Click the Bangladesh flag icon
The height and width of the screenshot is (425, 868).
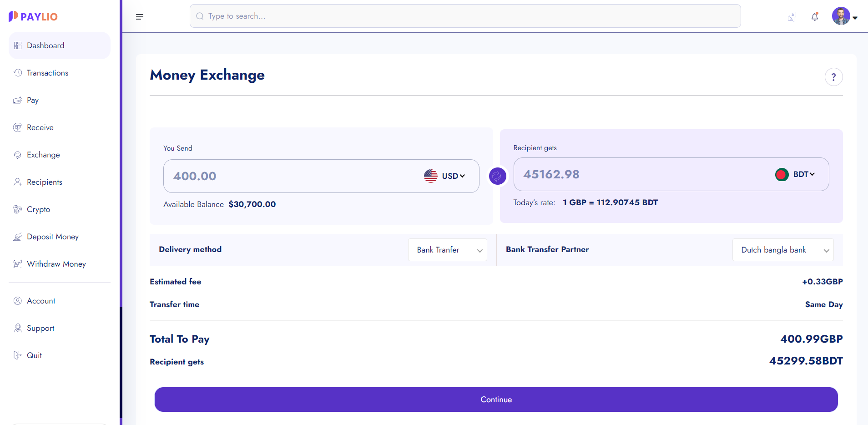(x=782, y=174)
